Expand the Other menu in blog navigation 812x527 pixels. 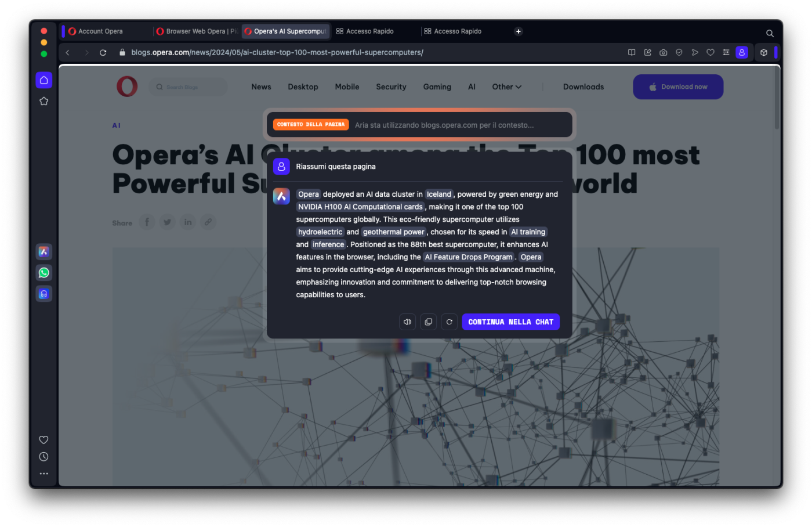[507, 86]
